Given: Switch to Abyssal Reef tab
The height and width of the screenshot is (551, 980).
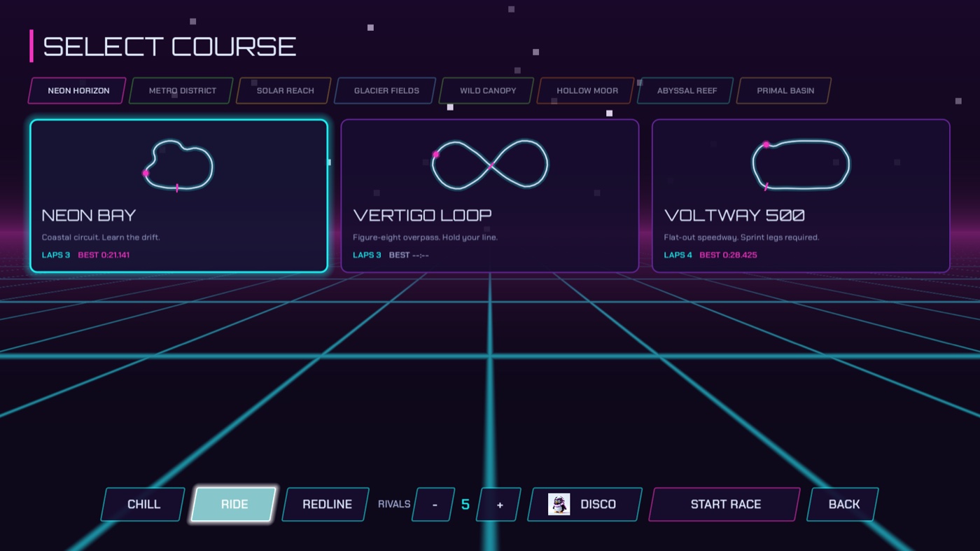Looking at the screenshot, I should coord(686,90).
